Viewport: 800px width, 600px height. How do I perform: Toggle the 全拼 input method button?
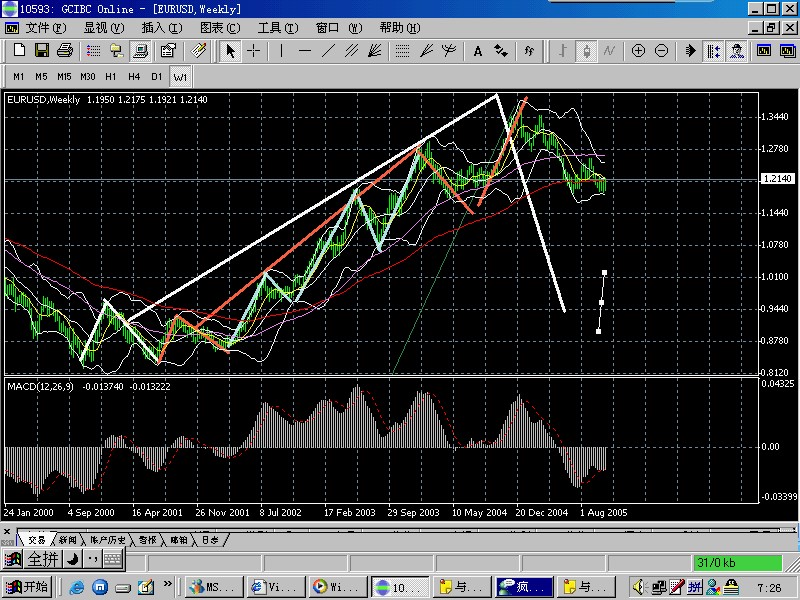coord(43,559)
